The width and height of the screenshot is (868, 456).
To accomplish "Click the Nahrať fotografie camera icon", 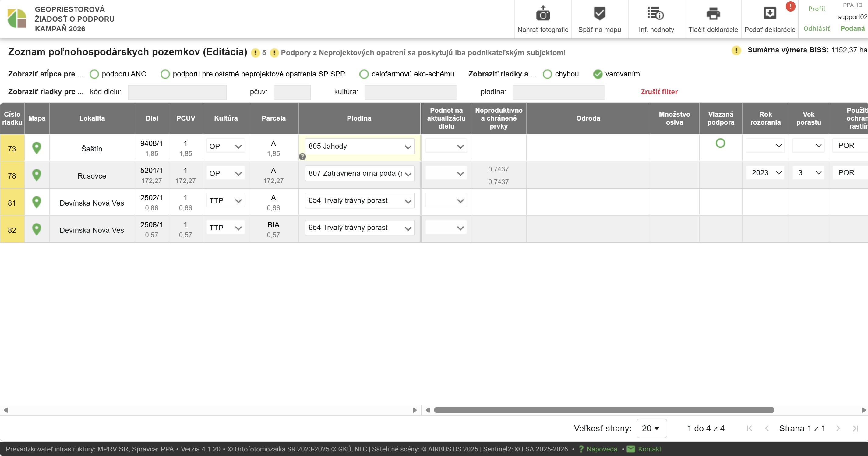I will point(542,14).
